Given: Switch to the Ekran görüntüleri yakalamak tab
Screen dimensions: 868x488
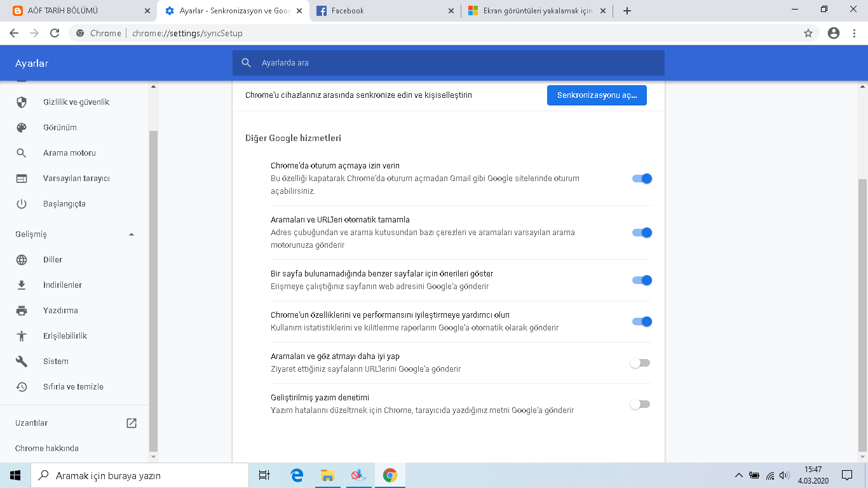Looking at the screenshot, I should tap(537, 11).
